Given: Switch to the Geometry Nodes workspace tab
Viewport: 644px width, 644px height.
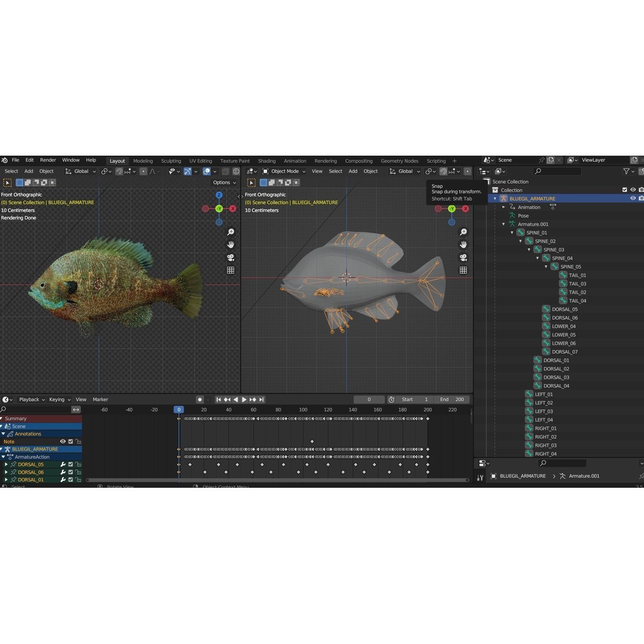Looking at the screenshot, I should pos(399,161).
